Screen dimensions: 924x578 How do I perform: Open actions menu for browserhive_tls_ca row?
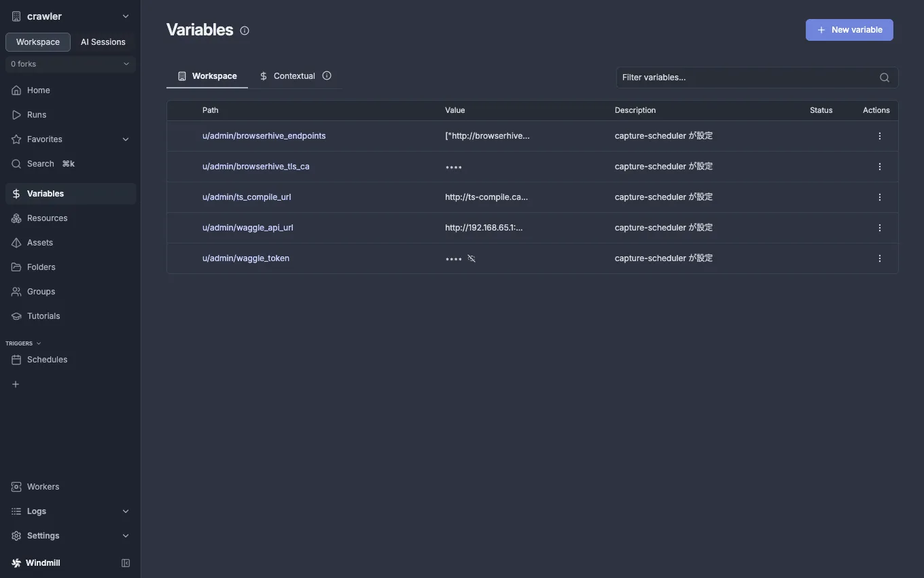[880, 167]
